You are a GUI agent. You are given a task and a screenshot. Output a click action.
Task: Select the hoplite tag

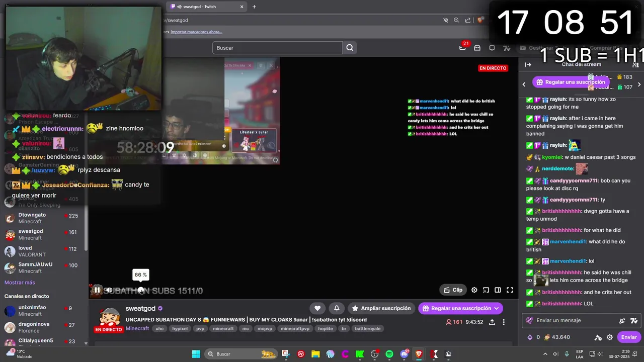coord(326,329)
